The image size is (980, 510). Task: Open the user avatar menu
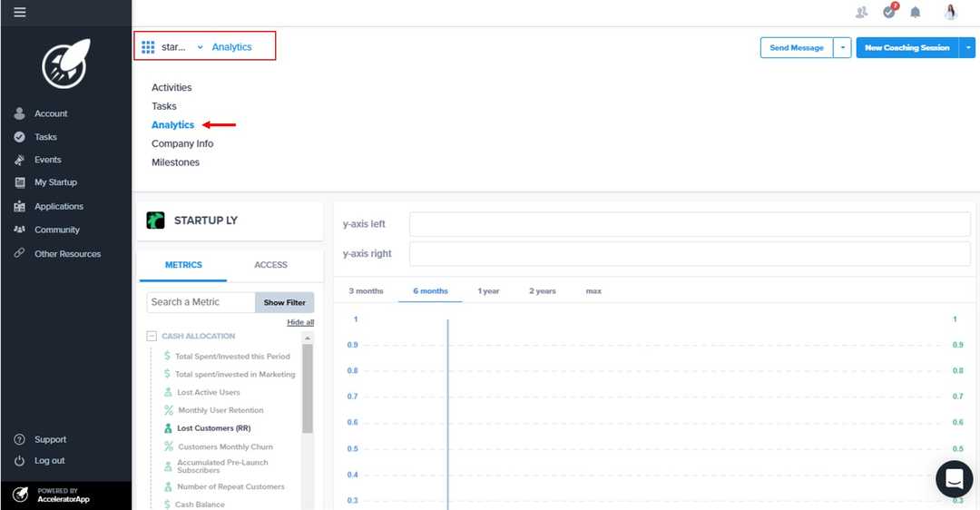click(x=951, y=12)
